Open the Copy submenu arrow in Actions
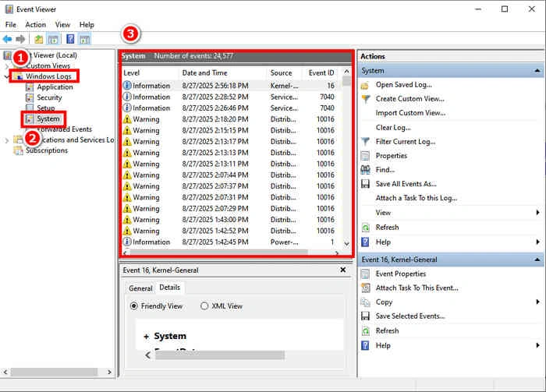546x392 pixels. point(538,302)
